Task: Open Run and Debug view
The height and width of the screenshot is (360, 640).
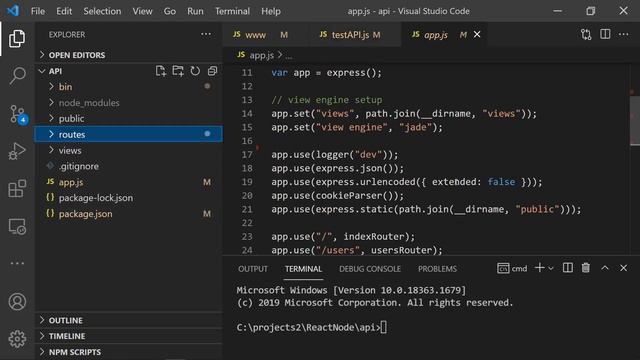Action: 17,151
